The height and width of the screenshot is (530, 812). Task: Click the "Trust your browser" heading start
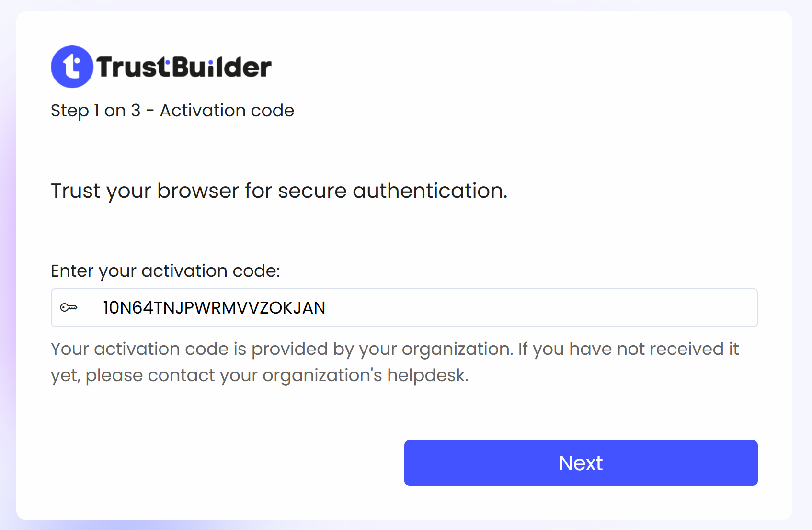[76, 191]
